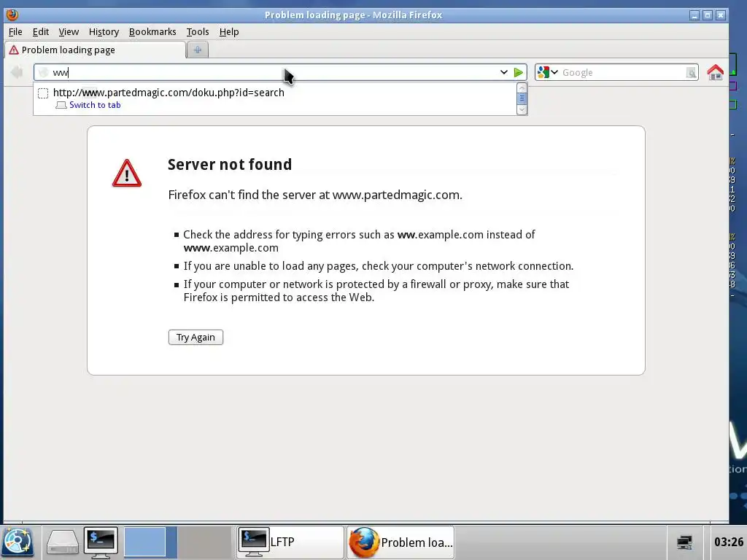747x560 pixels.
Task: Click the Switch to tab link
Action: click(x=95, y=105)
